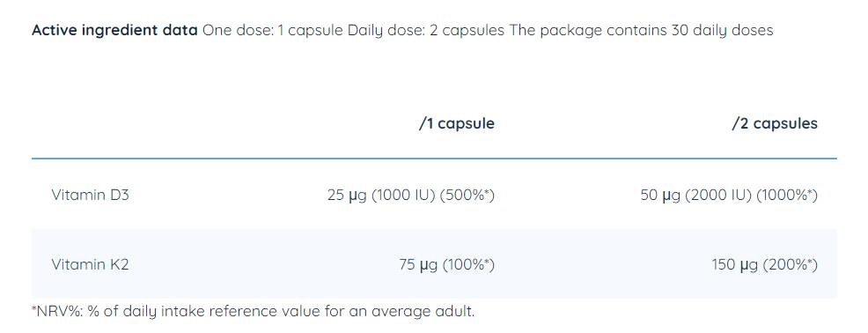Click the '(200%*)' percentage in K2 row

tap(791, 265)
